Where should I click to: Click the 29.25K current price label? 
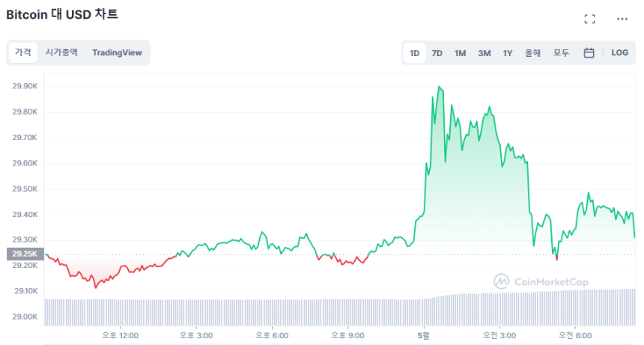(x=25, y=254)
